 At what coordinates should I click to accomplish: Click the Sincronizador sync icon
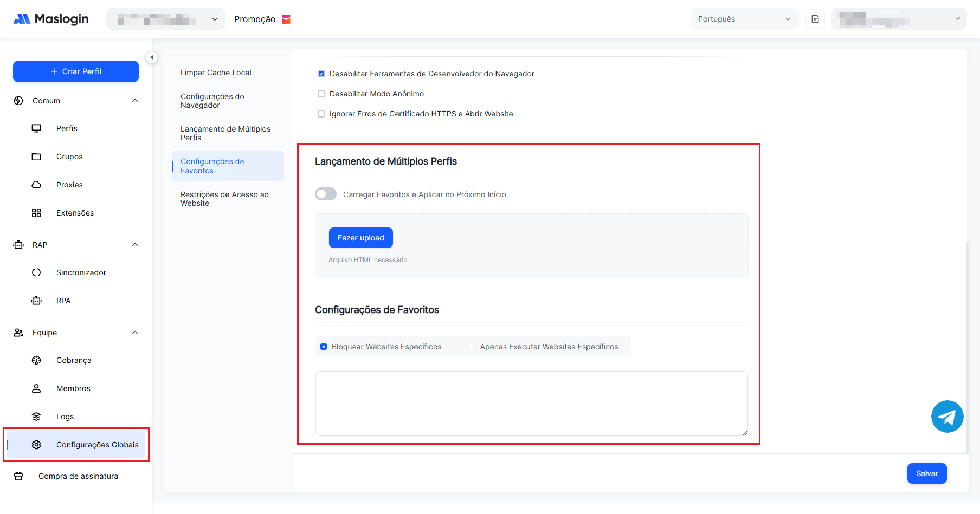(36, 272)
